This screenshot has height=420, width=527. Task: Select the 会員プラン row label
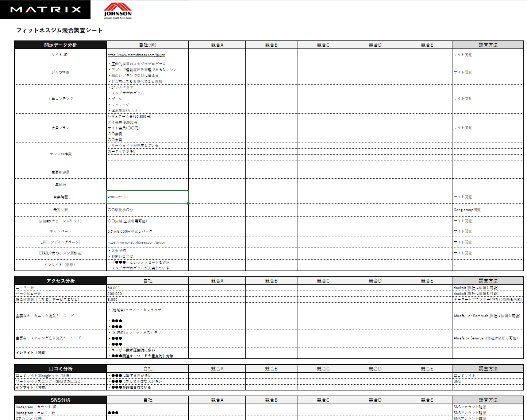(x=61, y=128)
